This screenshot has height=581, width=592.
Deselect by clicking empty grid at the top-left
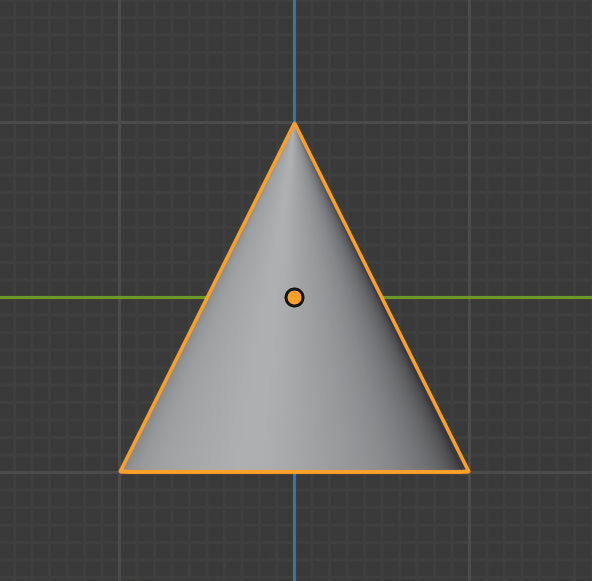click(x=57, y=57)
